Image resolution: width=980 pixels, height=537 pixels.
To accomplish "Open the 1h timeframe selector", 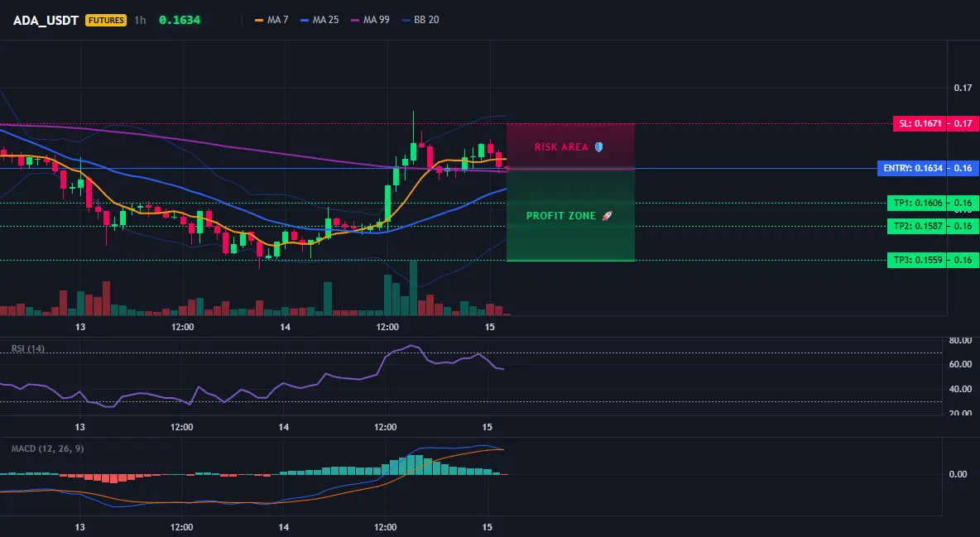I will pos(140,20).
